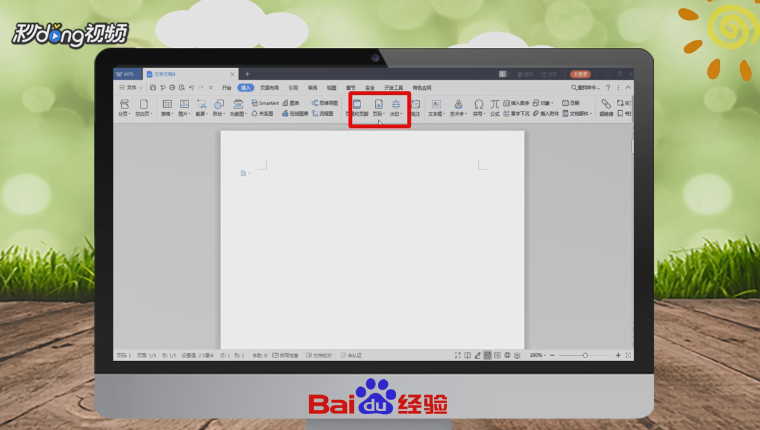
Task: Open 艺术字 word art
Action: click(458, 108)
